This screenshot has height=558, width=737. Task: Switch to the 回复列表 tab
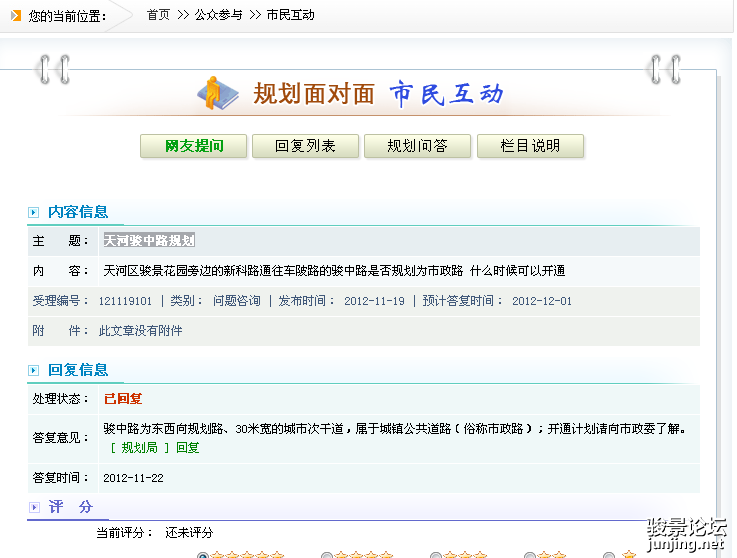(306, 146)
